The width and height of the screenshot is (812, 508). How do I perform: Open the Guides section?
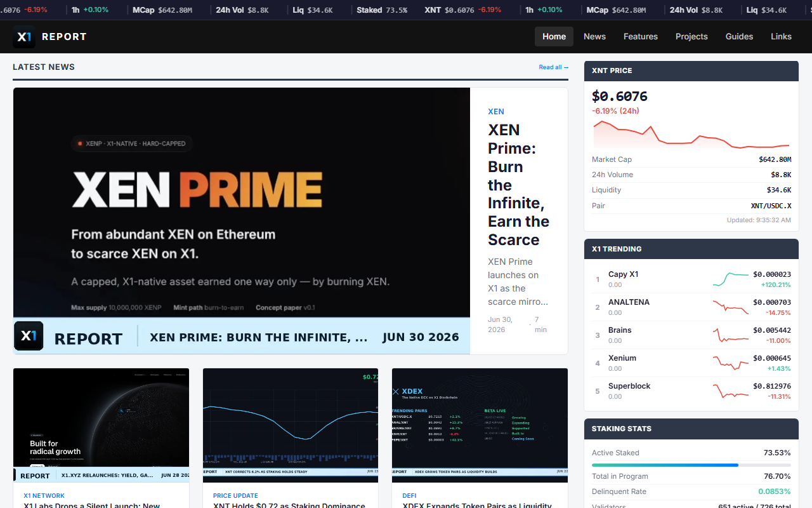pos(739,36)
